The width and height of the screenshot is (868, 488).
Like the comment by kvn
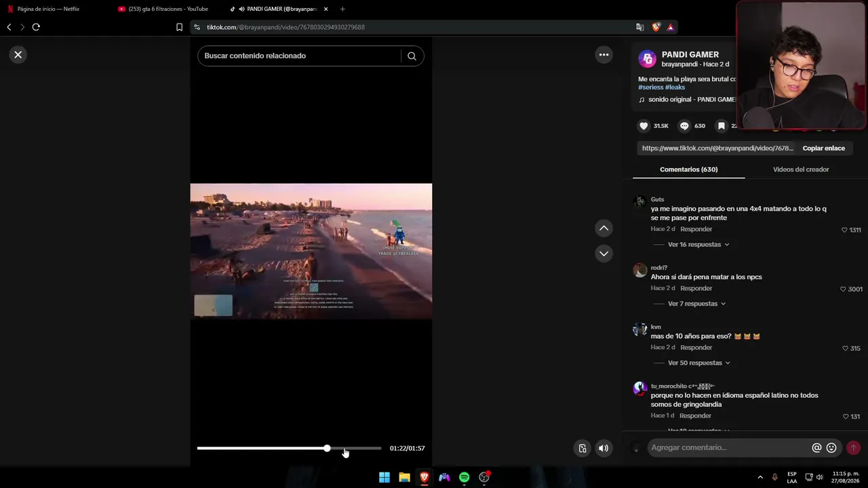click(x=845, y=348)
